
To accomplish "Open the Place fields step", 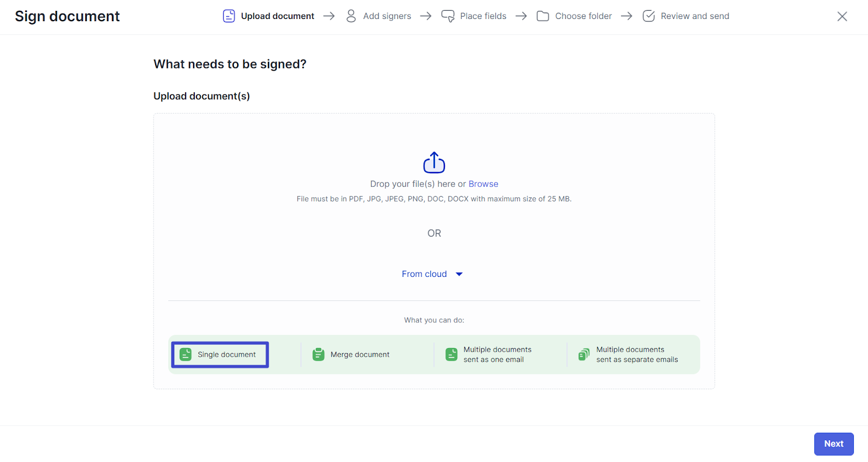I will pyautogui.click(x=483, y=16).
